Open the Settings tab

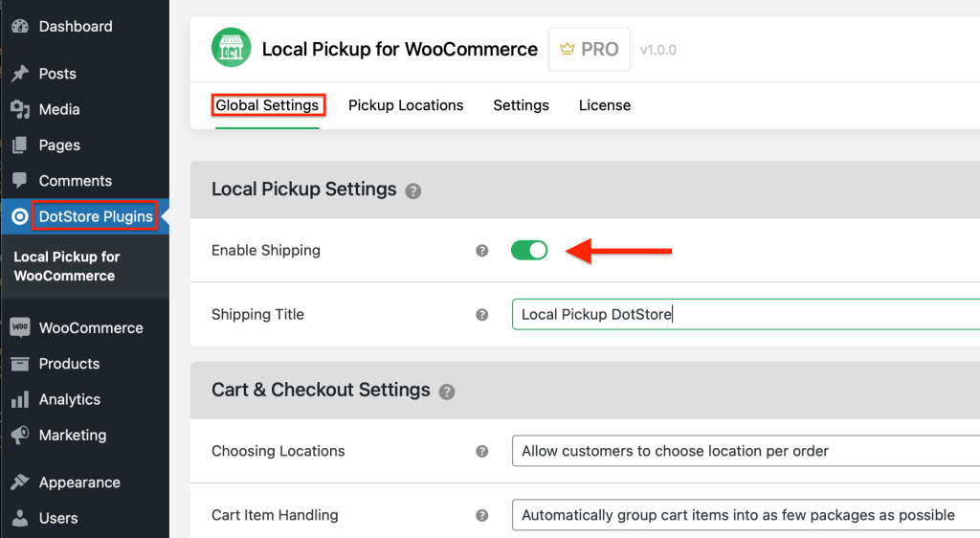click(522, 105)
